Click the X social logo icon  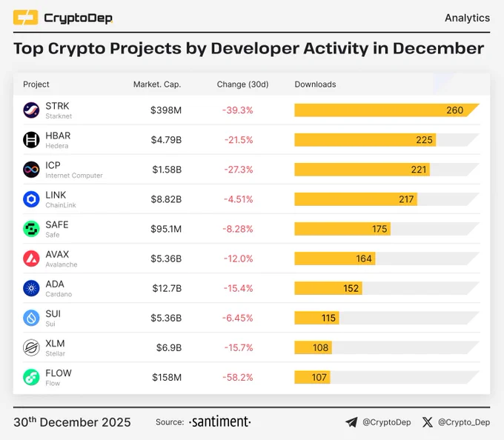pyautogui.click(x=428, y=422)
